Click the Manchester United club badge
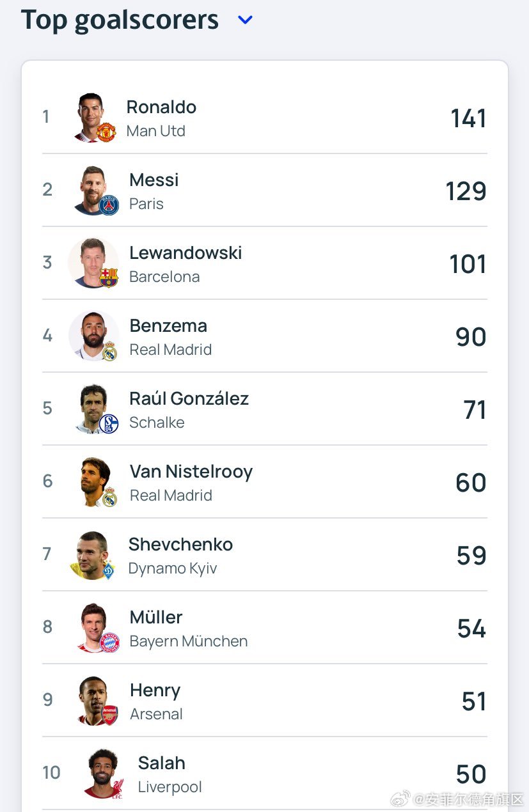 pos(106,132)
